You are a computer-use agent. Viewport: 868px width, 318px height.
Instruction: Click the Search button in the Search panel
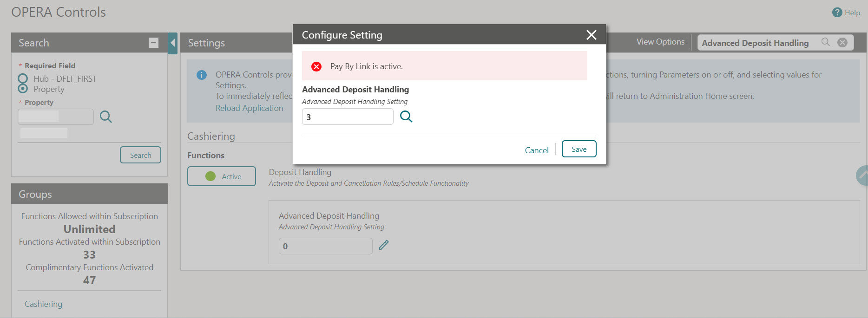coord(140,155)
